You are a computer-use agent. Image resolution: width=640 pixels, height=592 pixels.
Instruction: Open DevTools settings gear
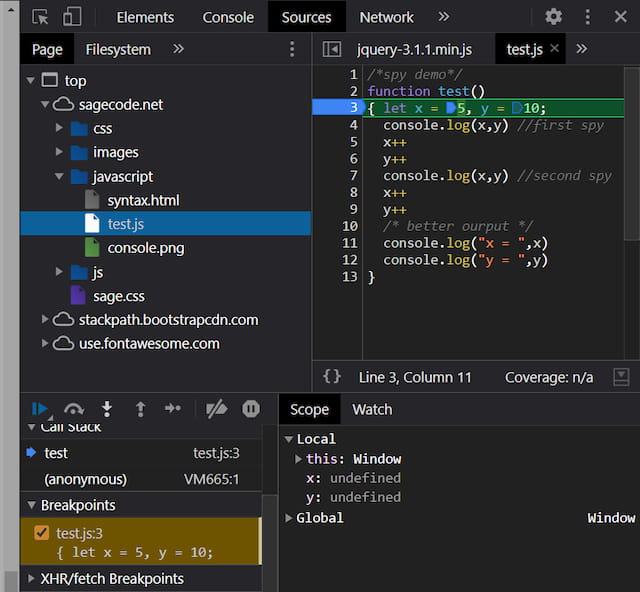pyautogui.click(x=553, y=17)
